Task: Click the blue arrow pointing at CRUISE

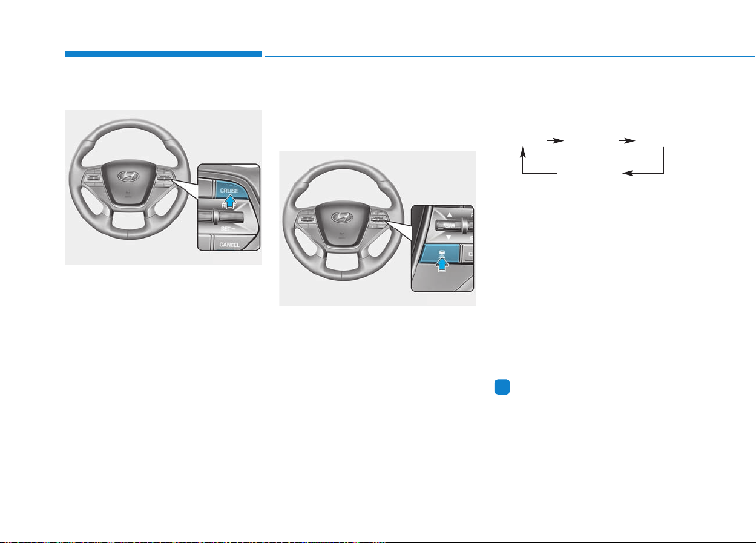Action: click(x=231, y=201)
